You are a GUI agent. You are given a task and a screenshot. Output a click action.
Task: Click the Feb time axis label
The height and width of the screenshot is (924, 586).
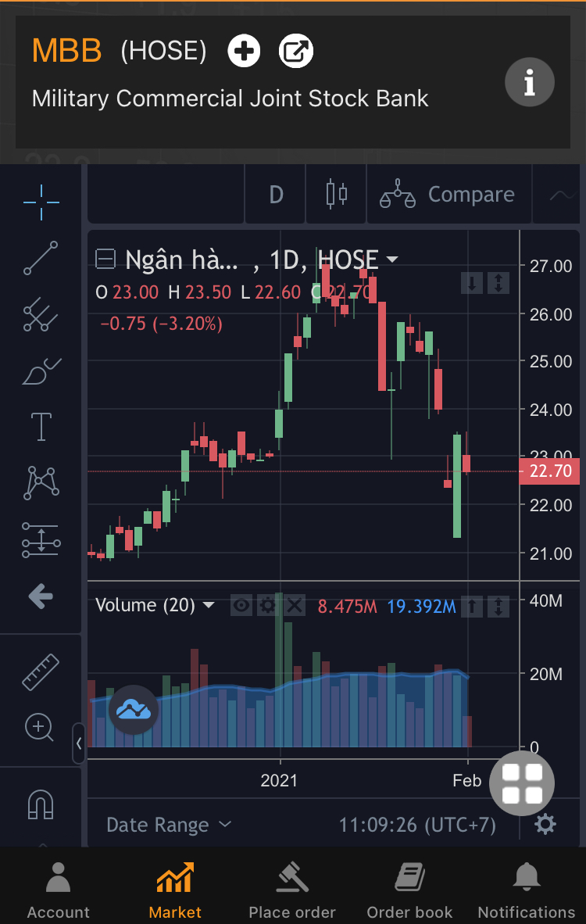467,781
